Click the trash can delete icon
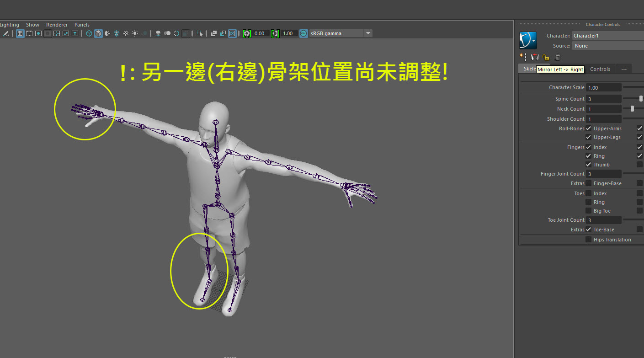The height and width of the screenshot is (358, 644). click(558, 58)
